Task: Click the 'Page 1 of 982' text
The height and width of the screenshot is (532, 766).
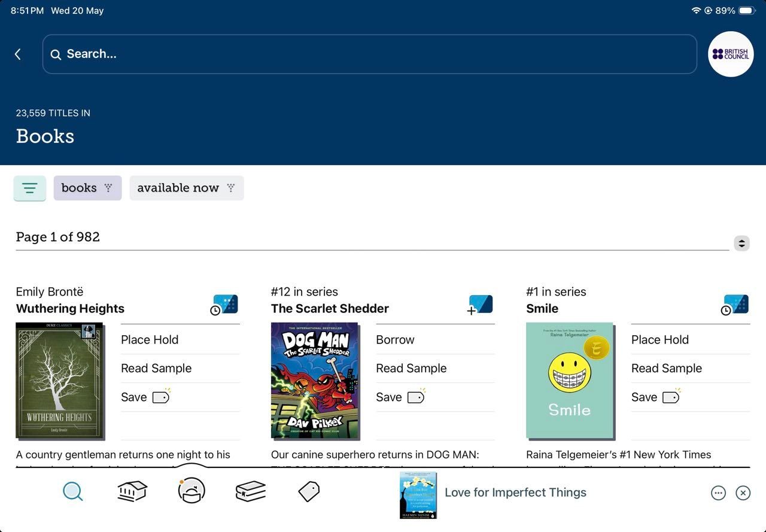Action: click(x=58, y=237)
